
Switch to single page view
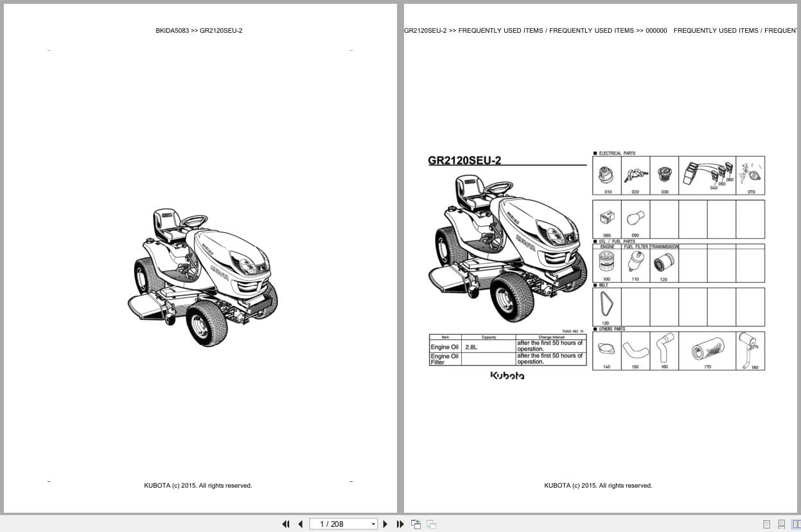[766, 524]
